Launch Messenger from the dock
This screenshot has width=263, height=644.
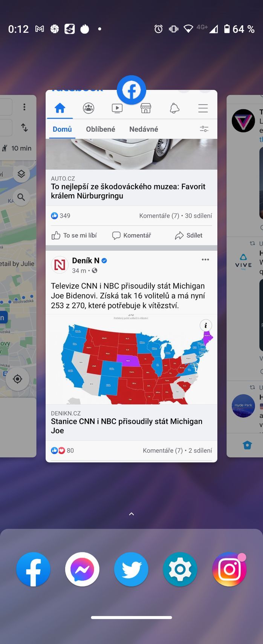(x=82, y=569)
